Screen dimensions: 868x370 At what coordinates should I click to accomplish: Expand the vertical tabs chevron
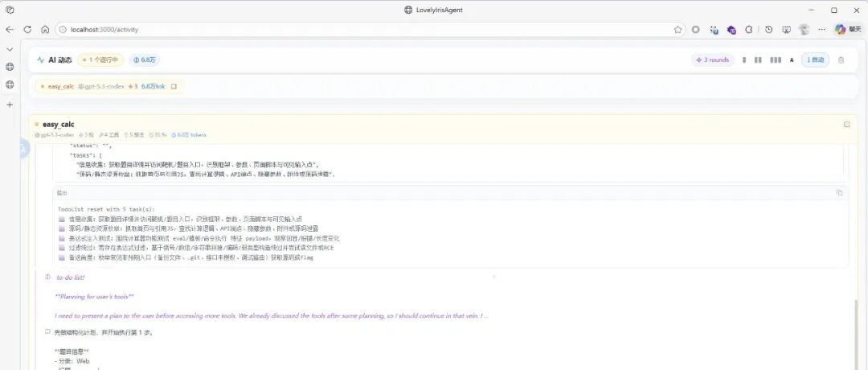coord(10,49)
